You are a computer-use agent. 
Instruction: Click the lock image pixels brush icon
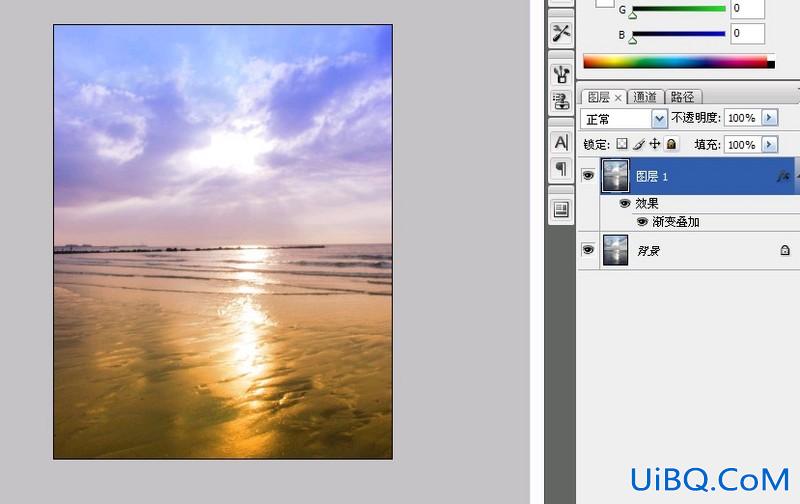638,145
